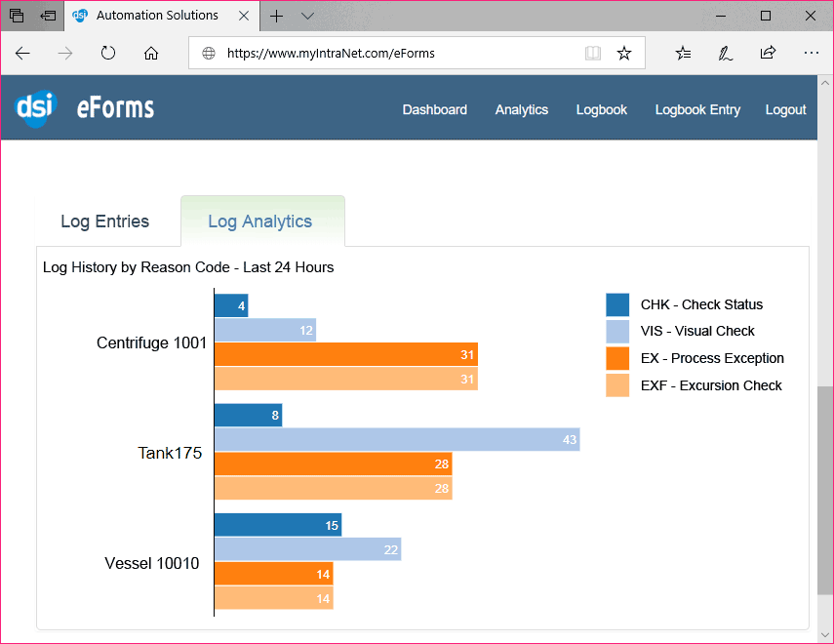Set these tabs aside icon
Screen dimensions: 834x644
tap(48, 16)
